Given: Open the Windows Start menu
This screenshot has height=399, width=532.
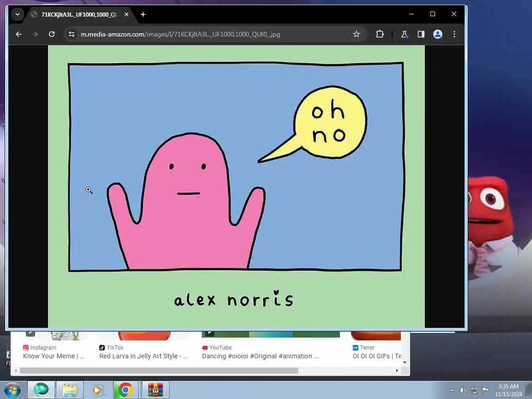Looking at the screenshot, I should [x=12, y=390].
